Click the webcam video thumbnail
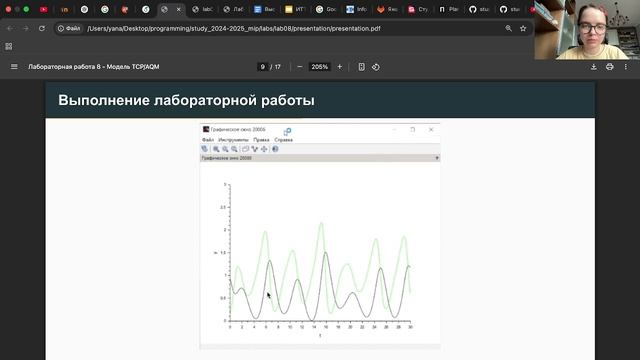640x360 pixels. (587, 30)
